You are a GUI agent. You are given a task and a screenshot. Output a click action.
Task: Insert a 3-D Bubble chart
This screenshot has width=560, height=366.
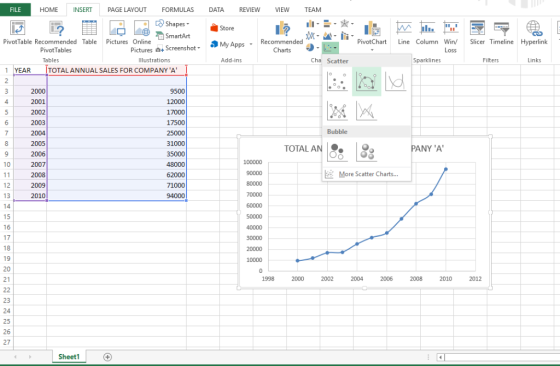click(366, 152)
